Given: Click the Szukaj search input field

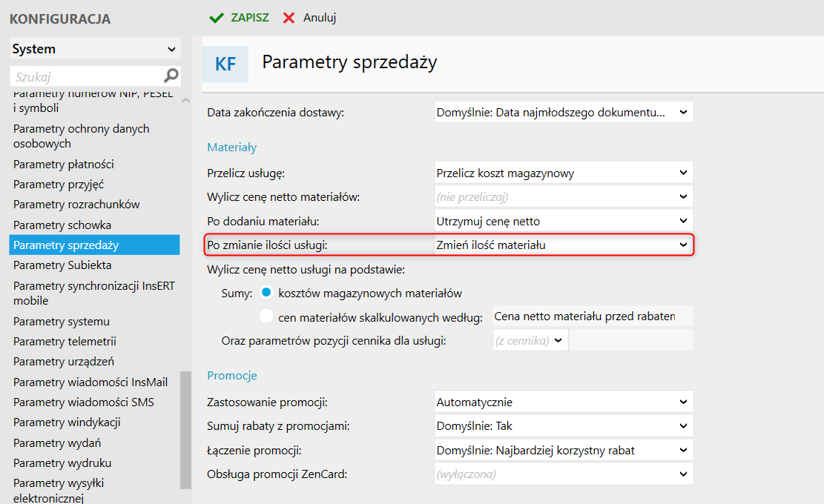Looking at the screenshot, I should (x=87, y=76).
